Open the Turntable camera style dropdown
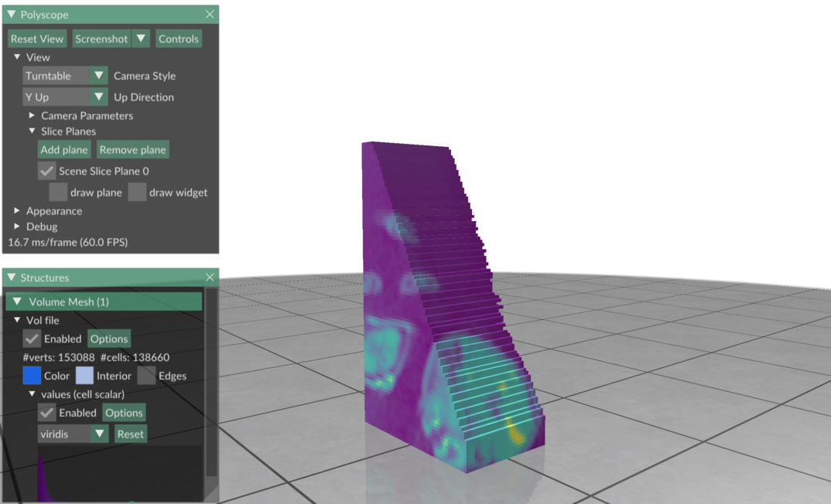The image size is (831, 504). [65, 76]
